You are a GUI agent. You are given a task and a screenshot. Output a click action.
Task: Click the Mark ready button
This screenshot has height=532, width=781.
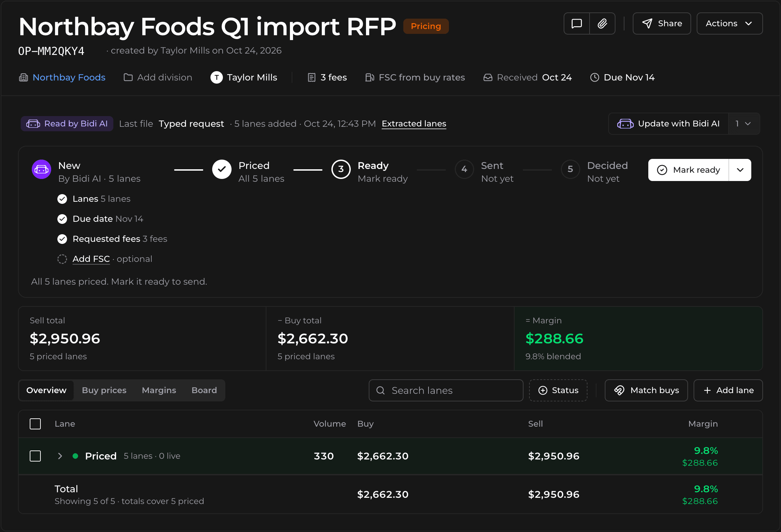click(x=688, y=170)
